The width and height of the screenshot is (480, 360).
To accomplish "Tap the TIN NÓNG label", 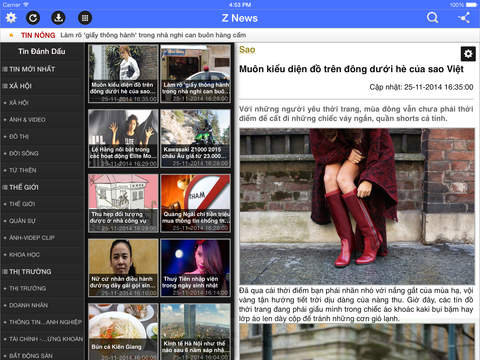I will coord(38,35).
